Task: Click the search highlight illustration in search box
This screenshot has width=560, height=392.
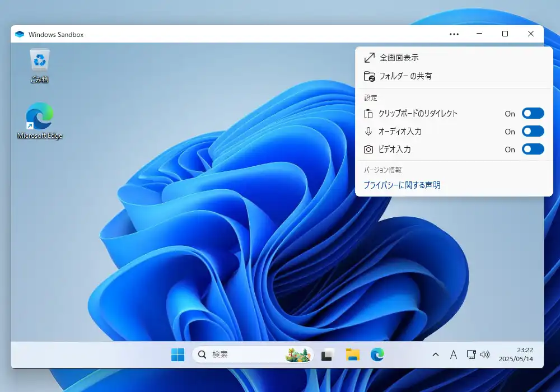Action: point(298,354)
